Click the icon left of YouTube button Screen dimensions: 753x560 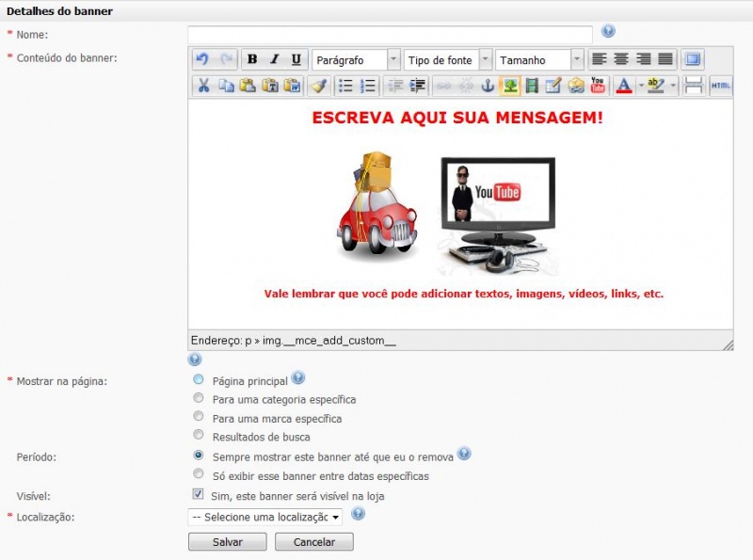coord(576,86)
